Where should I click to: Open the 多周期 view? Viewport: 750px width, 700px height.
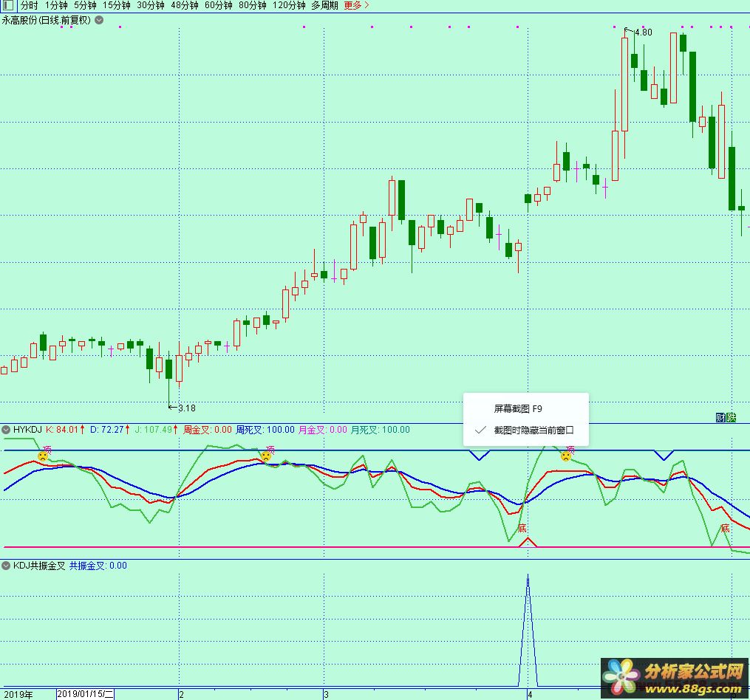click(324, 6)
